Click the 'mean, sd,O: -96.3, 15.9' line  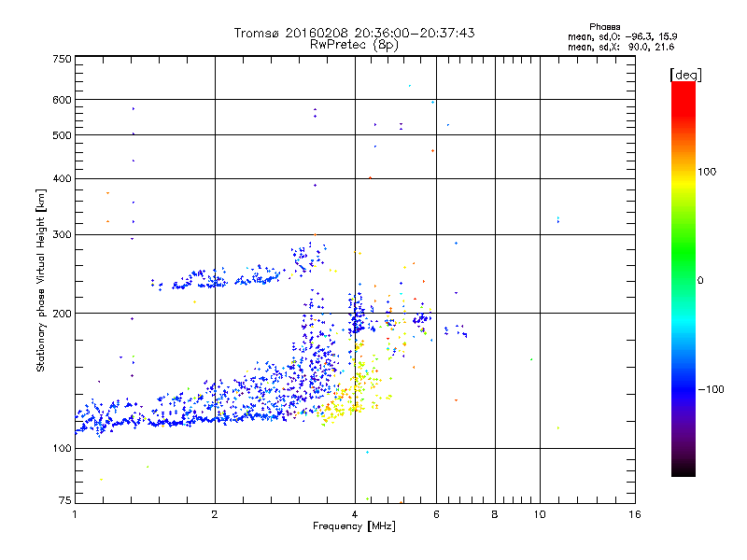click(622, 36)
